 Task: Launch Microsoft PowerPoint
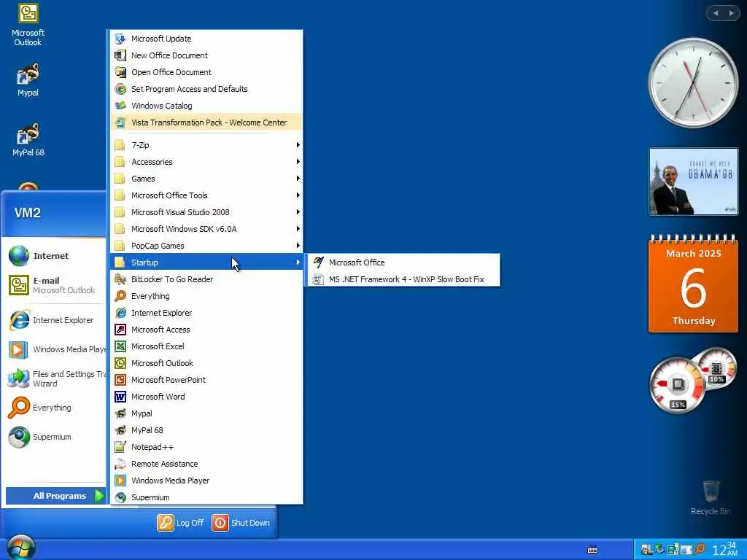(206, 379)
